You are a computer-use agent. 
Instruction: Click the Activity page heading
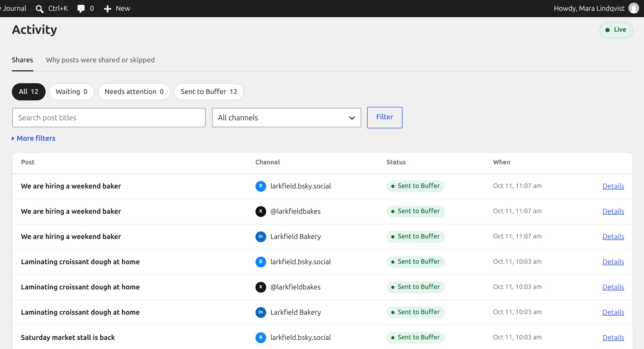tap(34, 30)
